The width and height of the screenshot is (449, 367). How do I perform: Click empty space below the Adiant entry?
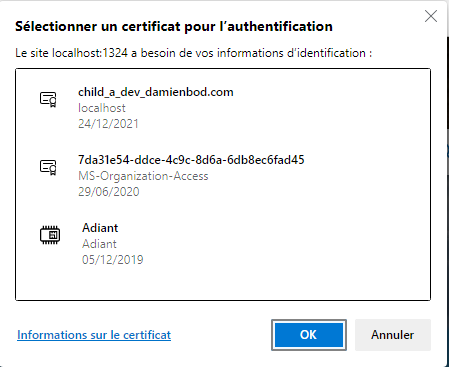pos(223,283)
